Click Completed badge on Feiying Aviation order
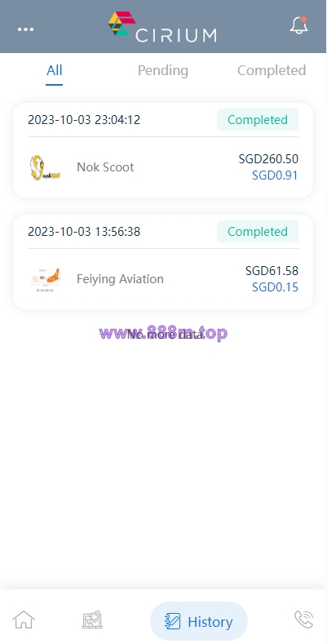Image resolution: width=327 pixels, height=644 pixels. click(258, 232)
